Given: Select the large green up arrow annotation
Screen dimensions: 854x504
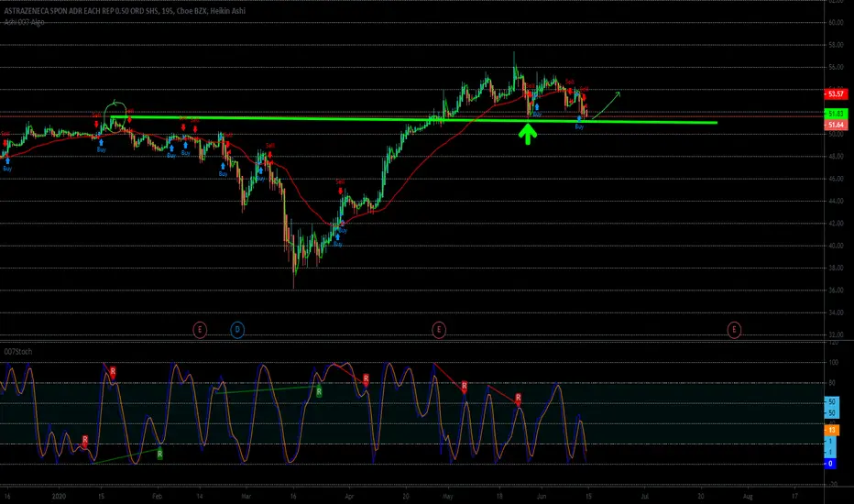Looking at the screenshot, I should click(527, 134).
